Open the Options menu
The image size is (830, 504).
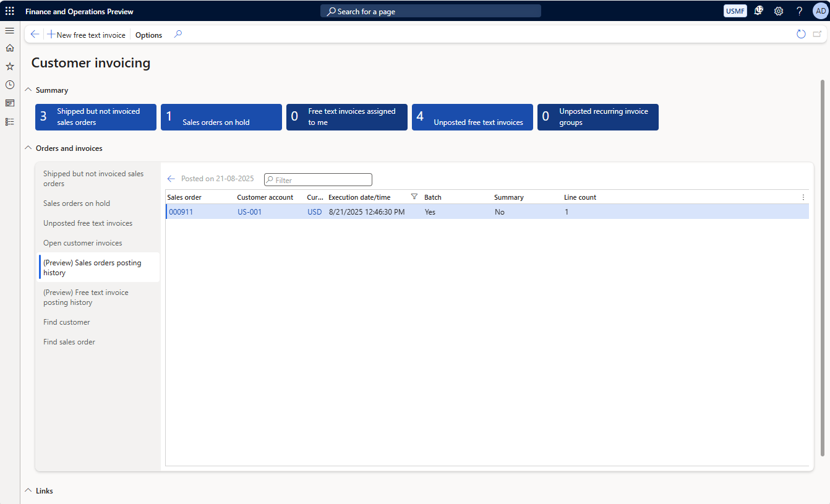pos(149,35)
